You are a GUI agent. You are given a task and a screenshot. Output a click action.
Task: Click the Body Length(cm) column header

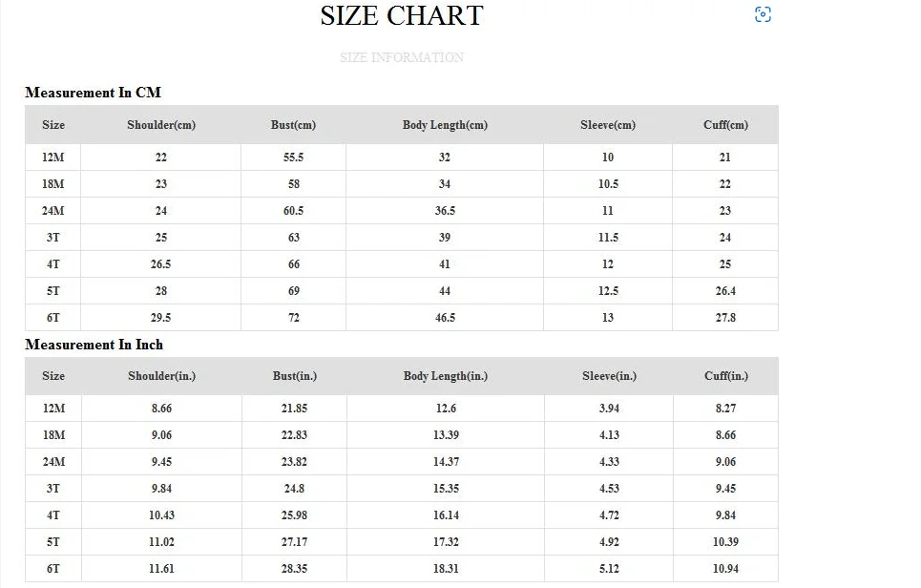click(445, 125)
